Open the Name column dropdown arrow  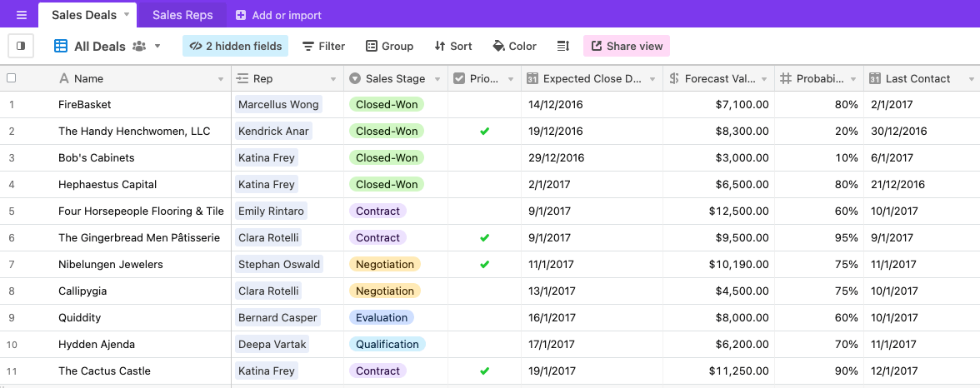tap(221, 79)
